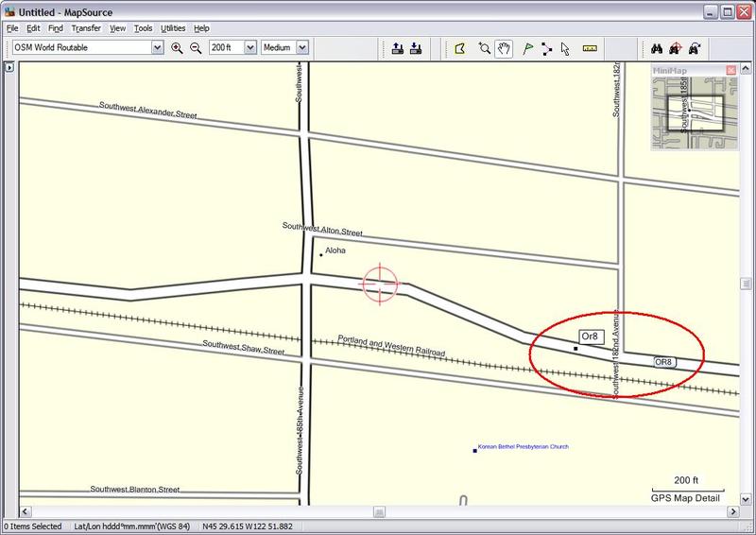Close the MiniMap panel

pos(730,71)
